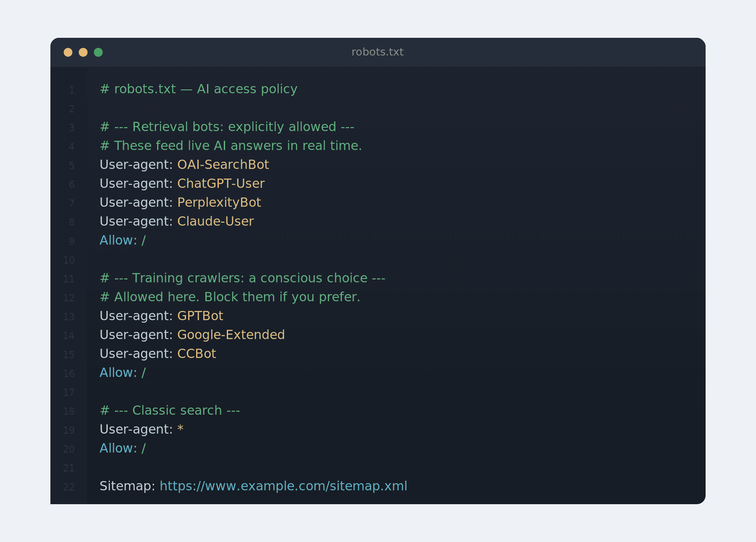This screenshot has width=756, height=542.
Task: Click line number 22 in the gutter
Action: [69, 487]
